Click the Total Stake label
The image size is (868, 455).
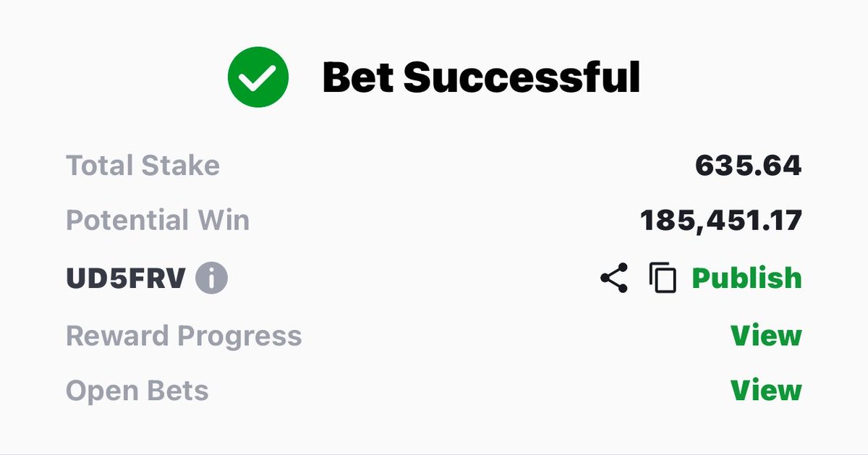[142, 166]
